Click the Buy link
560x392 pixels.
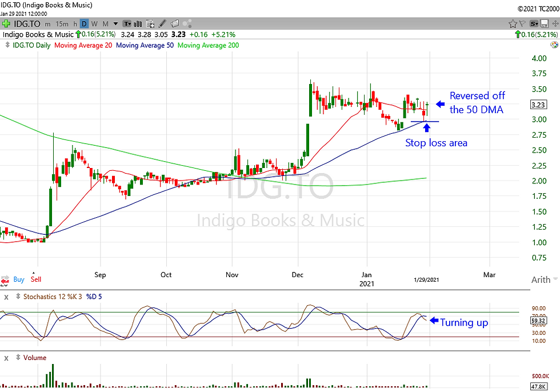click(19, 279)
